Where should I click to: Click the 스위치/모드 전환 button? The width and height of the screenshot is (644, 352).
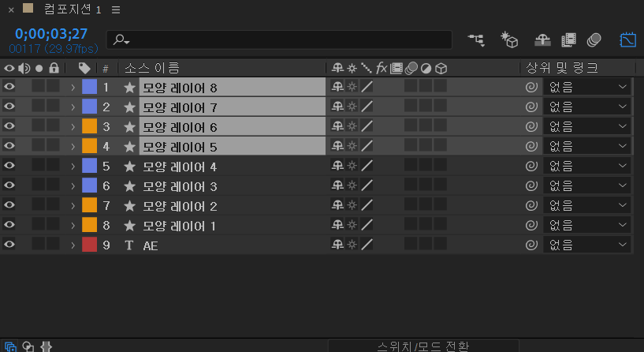click(x=423, y=346)
